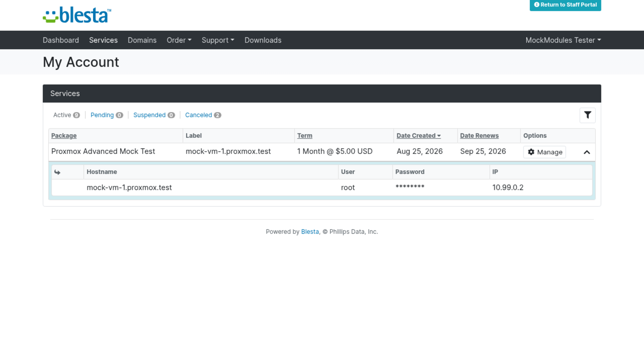Open the Dashboard nav item

tap(61, 40)
